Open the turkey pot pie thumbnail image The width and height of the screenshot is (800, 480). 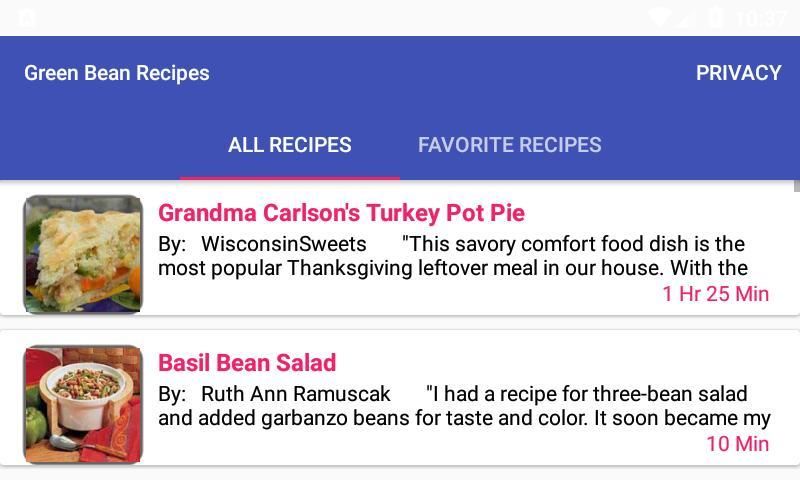tap(83, 254)
